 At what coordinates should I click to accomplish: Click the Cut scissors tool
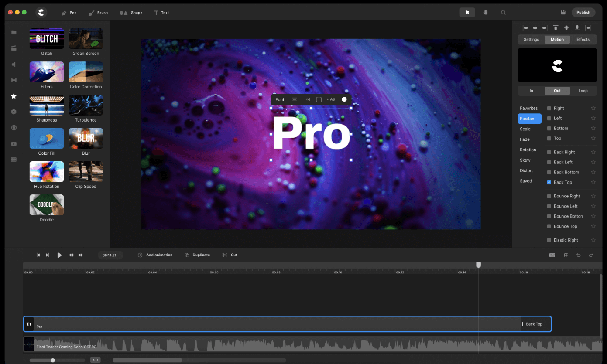tap(230, 255)
